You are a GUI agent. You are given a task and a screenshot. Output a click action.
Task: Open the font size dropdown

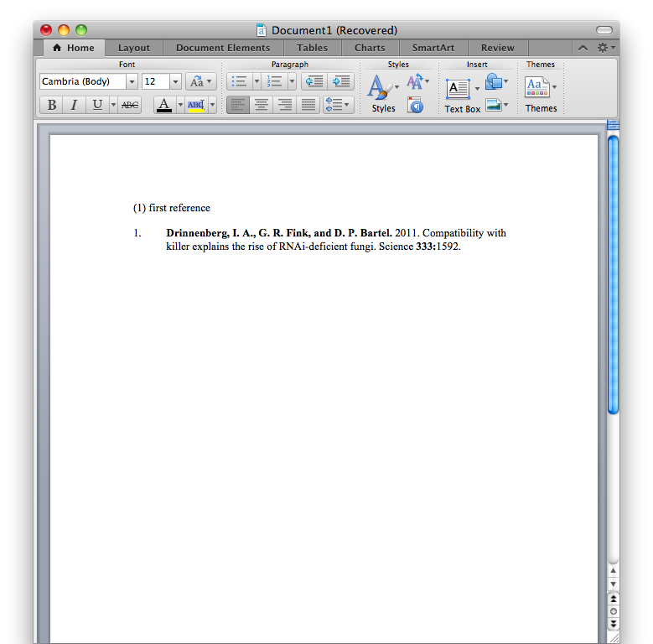click(175, 81)
